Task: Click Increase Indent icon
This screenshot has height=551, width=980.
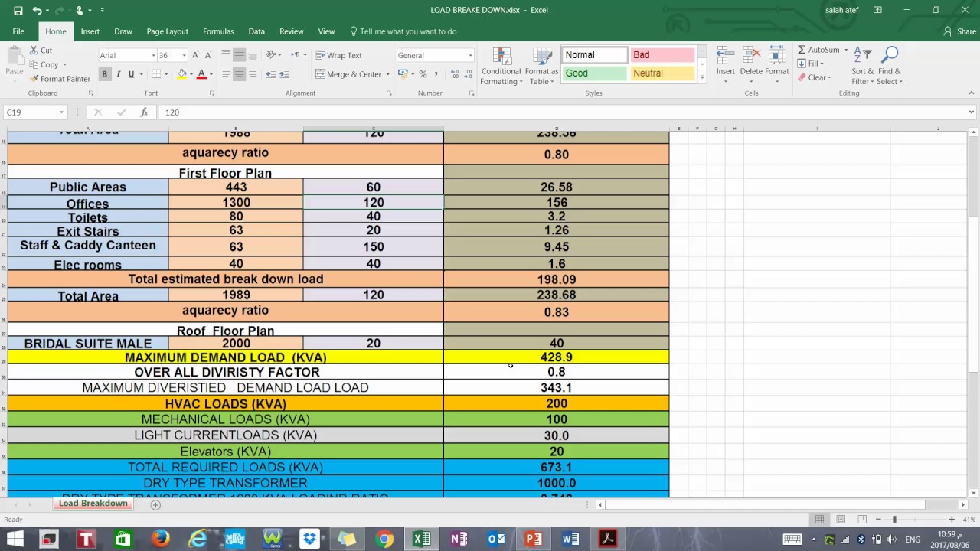Action: 284,74
